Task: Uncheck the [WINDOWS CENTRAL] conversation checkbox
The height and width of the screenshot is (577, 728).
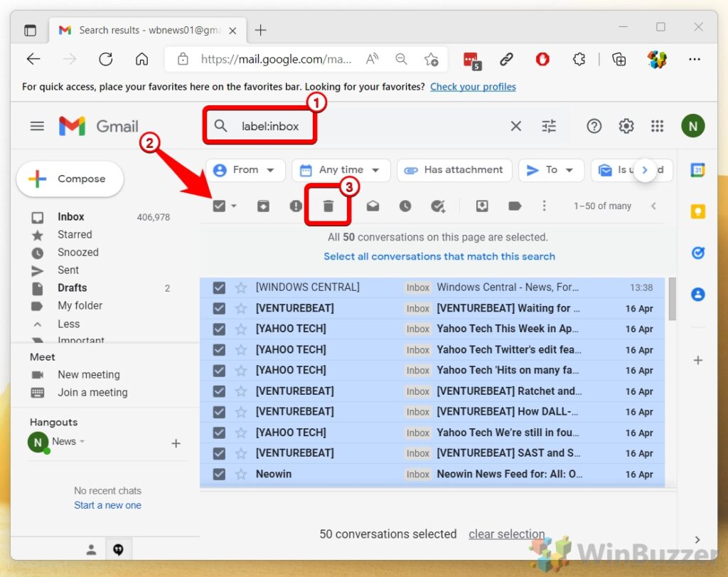Action: point(219,287)
